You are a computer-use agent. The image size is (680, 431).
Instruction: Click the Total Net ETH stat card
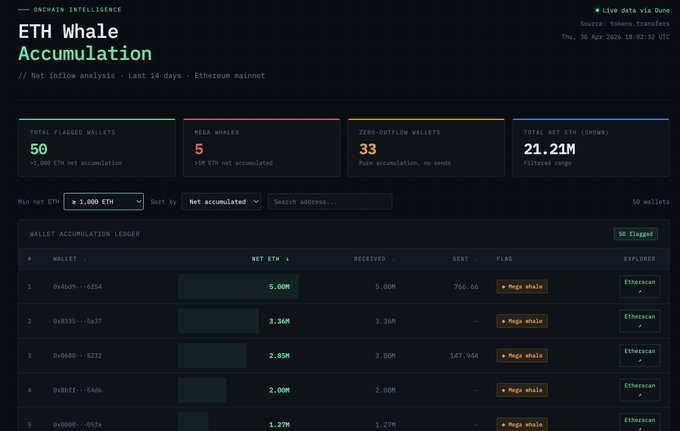coord(591,147)
